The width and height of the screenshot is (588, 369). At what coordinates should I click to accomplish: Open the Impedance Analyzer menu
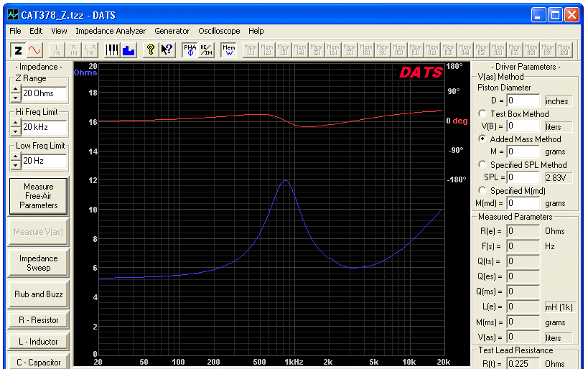pyautogui.click(x=111, y=31)
